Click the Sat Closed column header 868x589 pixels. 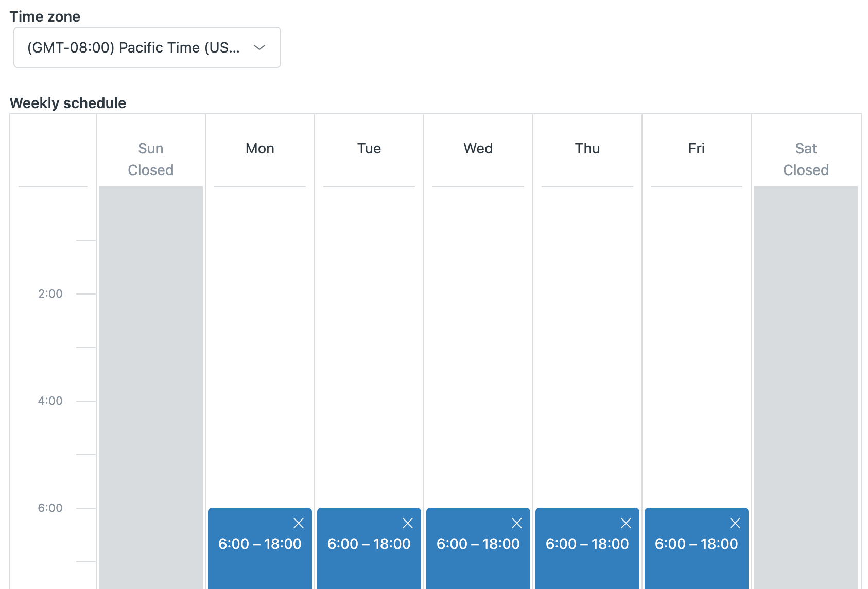tap(806, 159)
